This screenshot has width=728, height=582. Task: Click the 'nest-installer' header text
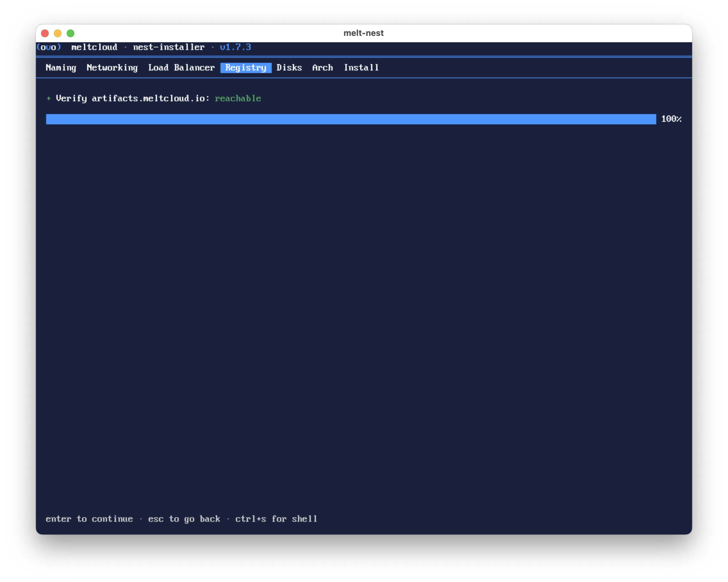click(x=169, y=47)
